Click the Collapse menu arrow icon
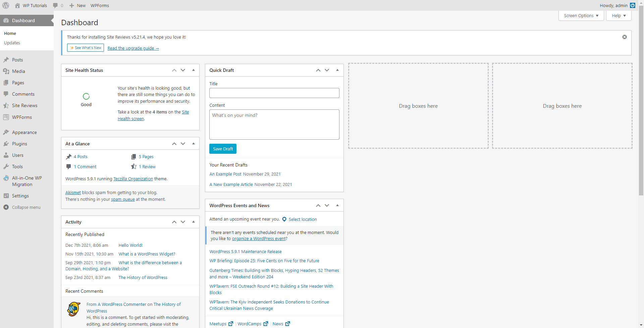 (6, 207)
